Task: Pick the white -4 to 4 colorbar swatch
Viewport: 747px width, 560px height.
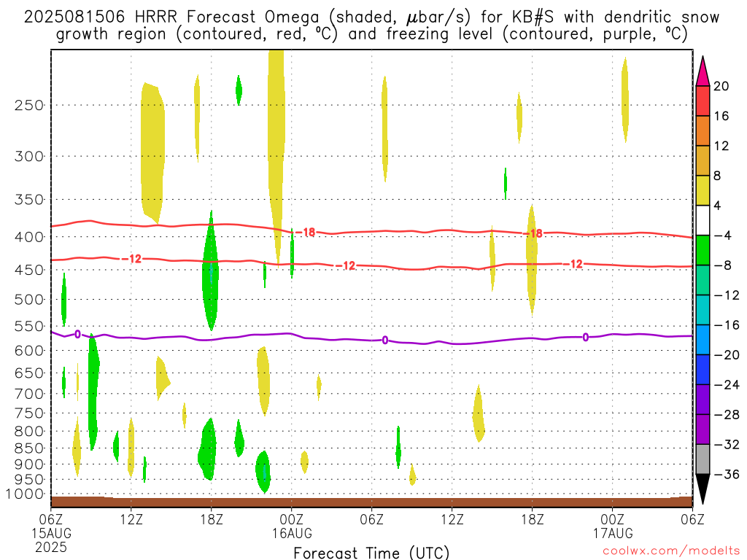Action: [703, 220]
